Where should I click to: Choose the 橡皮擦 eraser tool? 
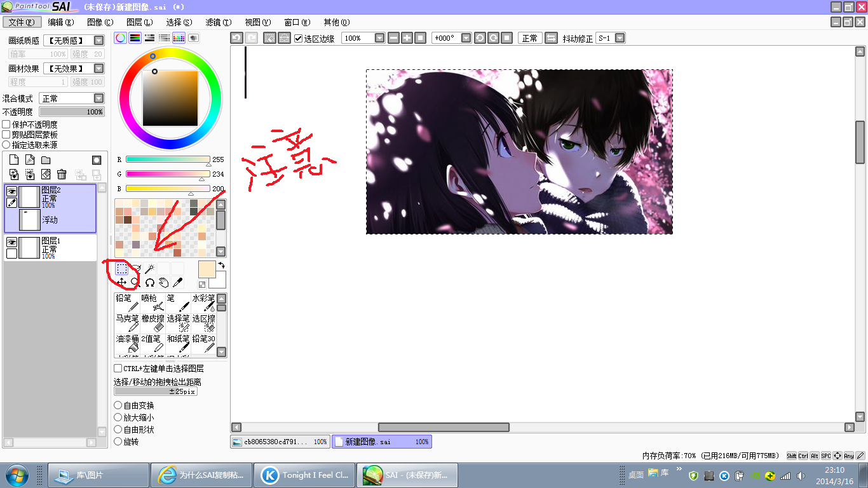point(153,323)
